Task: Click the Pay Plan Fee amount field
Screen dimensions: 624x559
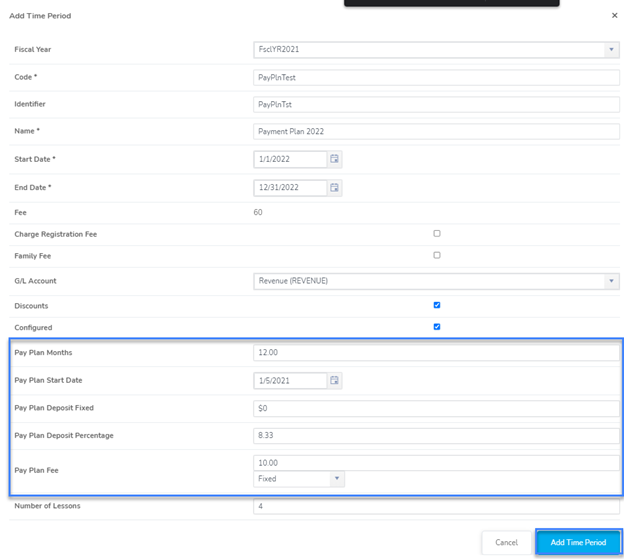Action: [x=436, y=463]
